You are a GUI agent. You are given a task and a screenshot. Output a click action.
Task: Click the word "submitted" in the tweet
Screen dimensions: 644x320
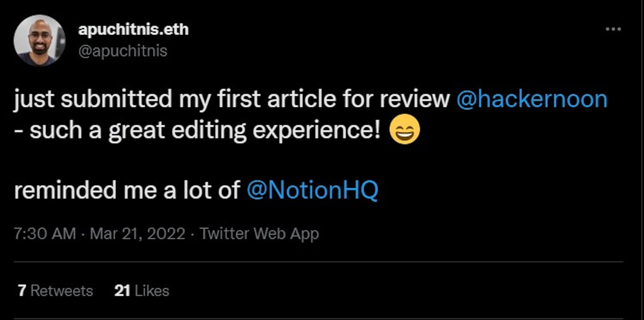click(x=116, y=99)
